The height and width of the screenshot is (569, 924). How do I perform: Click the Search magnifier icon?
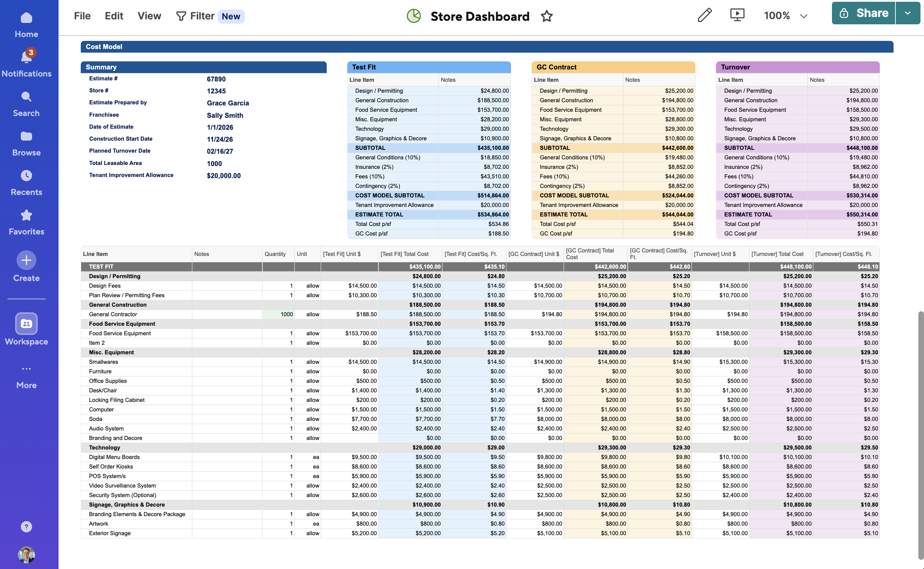point(26,97)
